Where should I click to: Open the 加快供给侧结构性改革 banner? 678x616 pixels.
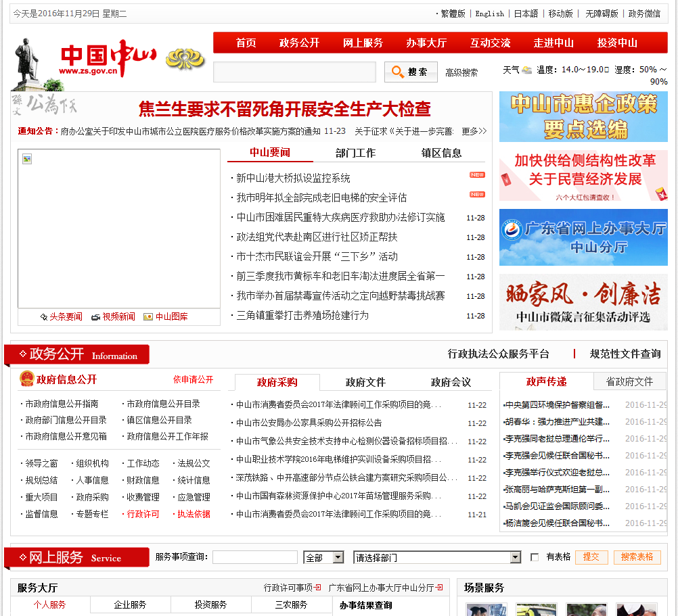(583, 176)
